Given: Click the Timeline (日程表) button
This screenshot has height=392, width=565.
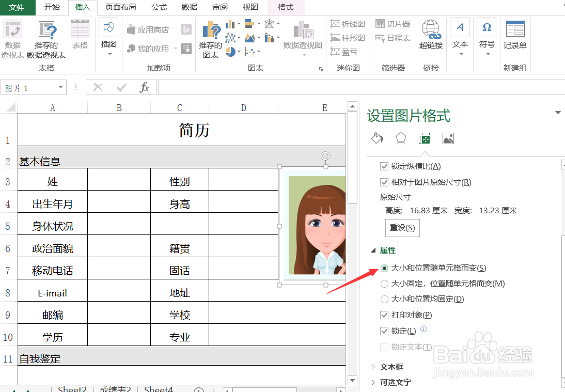Looking at the screenshot, I should pos(393,38).
